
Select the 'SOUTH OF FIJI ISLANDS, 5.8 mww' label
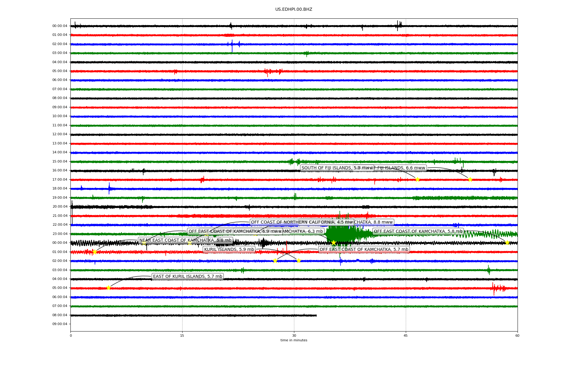337,168
